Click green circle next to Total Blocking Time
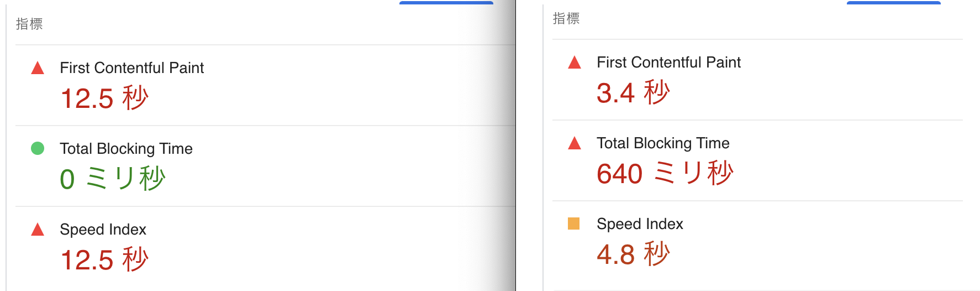The width and height of the screenshot is (980, 291). (x=38, y=148)
